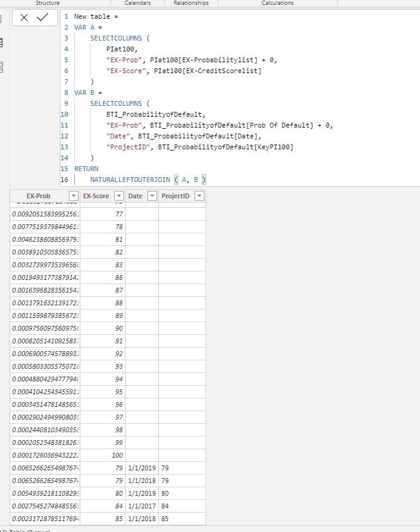Click line 12 Date column expression
This screenshot has height=532, width=420.
pos(199,136)
